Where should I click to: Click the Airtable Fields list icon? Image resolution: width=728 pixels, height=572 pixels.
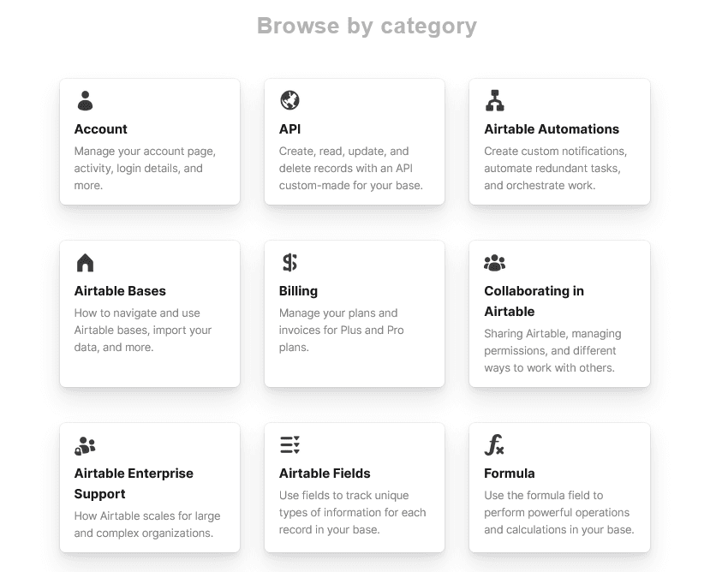click(x=289, y=445)
